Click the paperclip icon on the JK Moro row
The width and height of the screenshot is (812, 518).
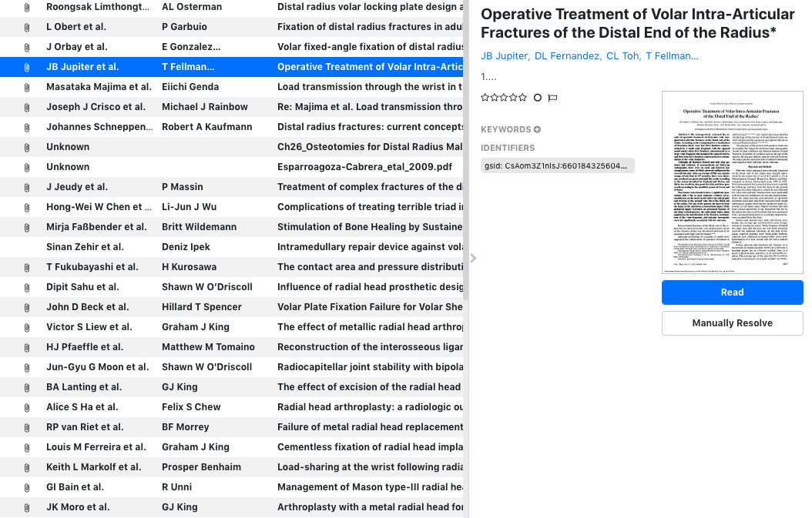tap(28, 506)
